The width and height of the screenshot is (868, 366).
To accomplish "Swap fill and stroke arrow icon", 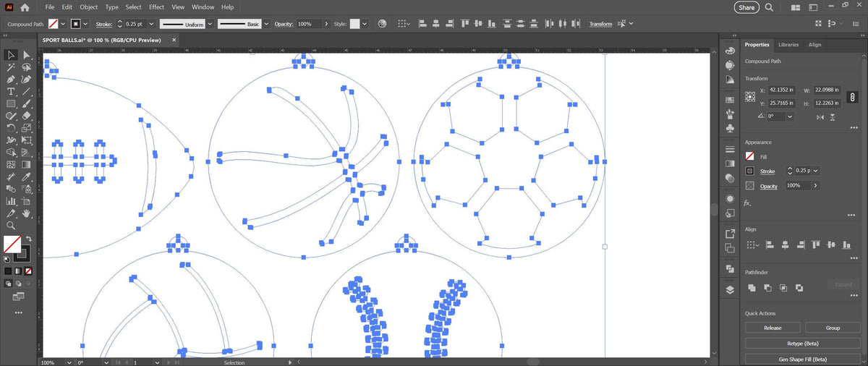I will click(x=29, y=239).
